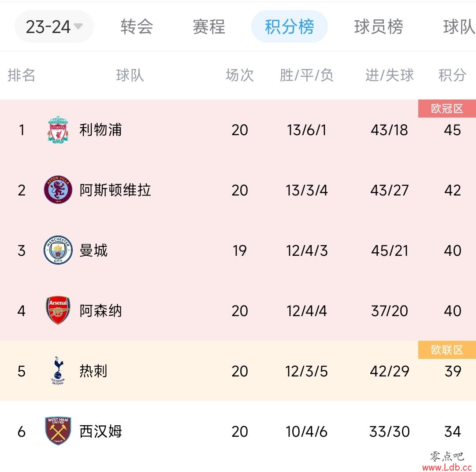The width and height of the screenshot is (476, 472).
Task: Select the 积分榜 tab
Action: point(289,27)
